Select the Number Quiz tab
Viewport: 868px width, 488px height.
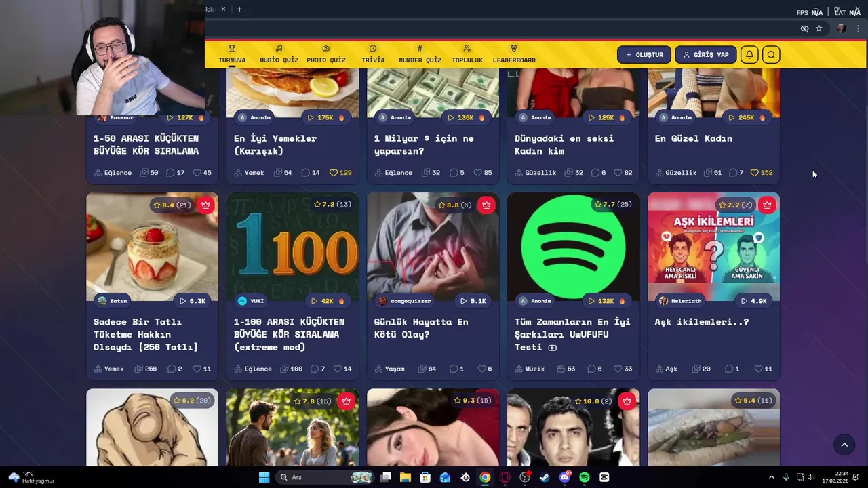[x=420, y=54]
